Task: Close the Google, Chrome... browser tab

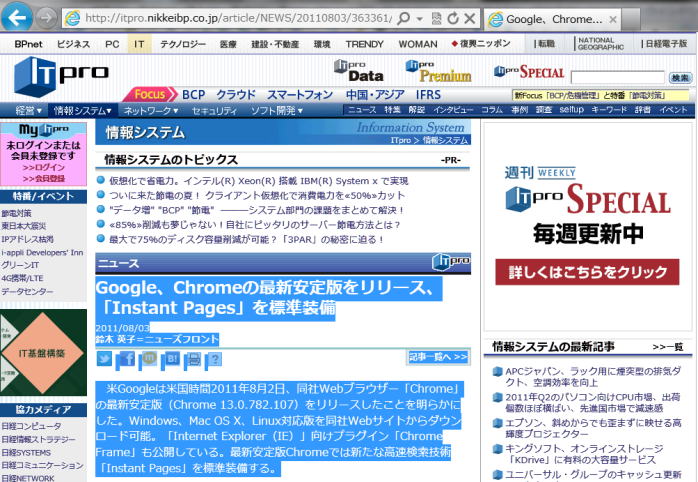Action: pos(613,20)
